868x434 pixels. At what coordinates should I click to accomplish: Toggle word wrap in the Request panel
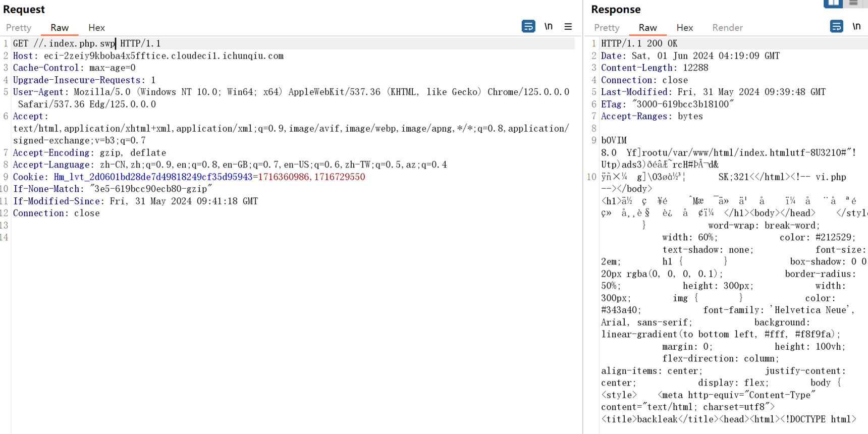tap(528, 26)
